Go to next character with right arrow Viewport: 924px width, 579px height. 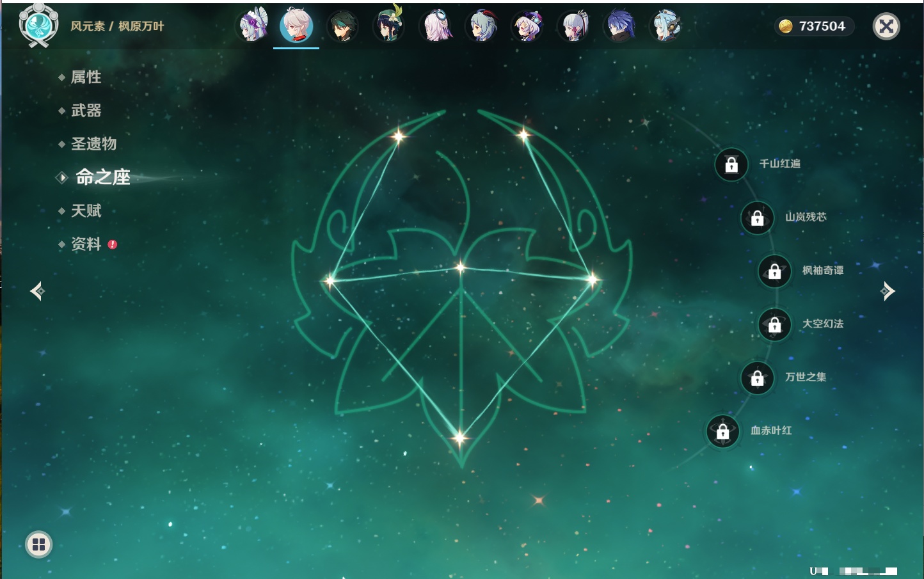(888, 291)
